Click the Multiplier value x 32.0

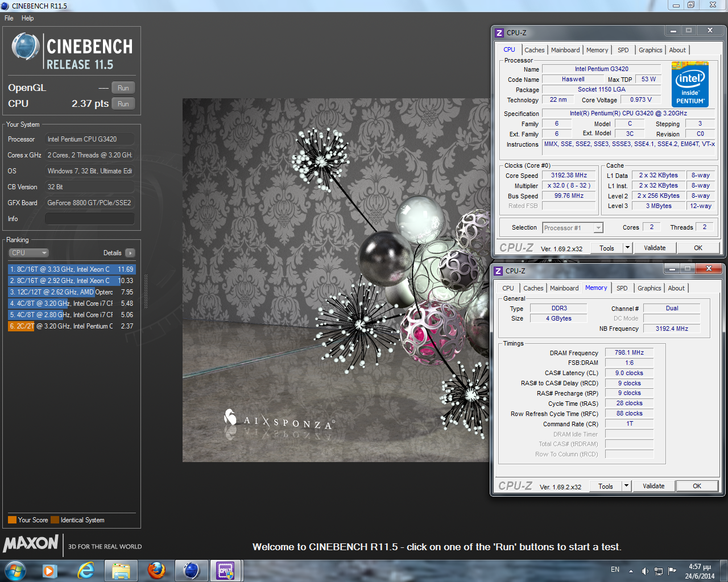point(569,186)
